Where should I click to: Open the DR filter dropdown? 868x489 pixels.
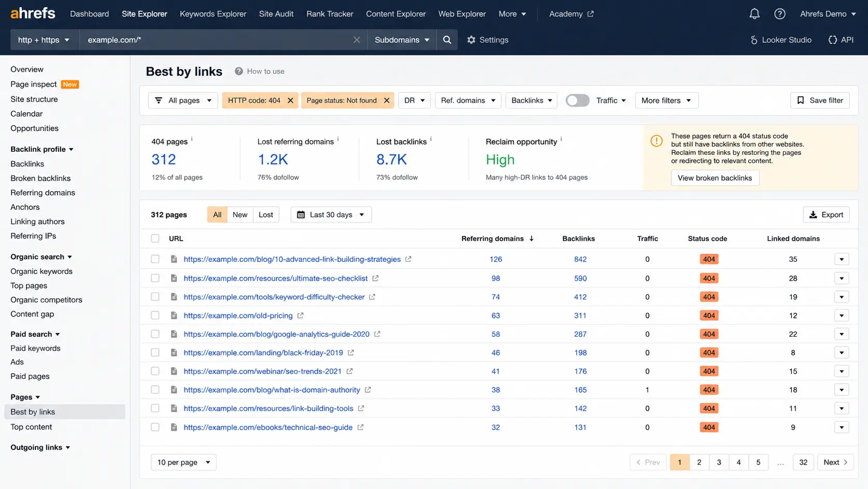(x=414, y=100)
